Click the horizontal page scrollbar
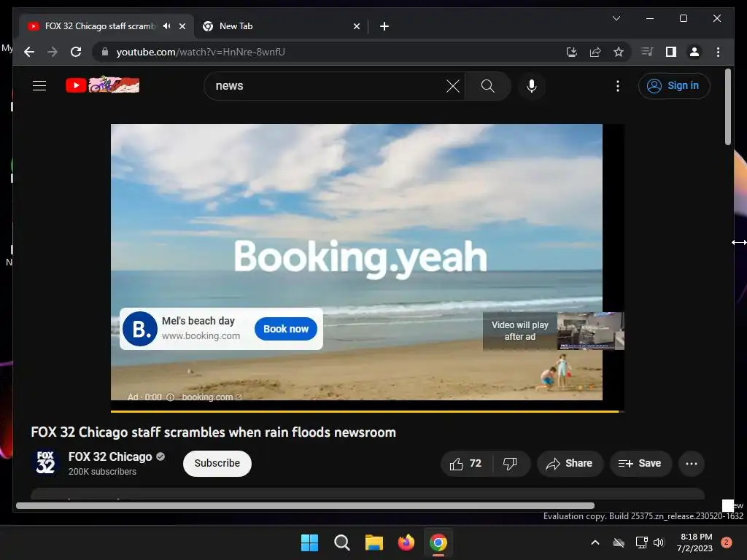Screen dimensions: 747x560 pyautogui.click(x=305, y=506)
